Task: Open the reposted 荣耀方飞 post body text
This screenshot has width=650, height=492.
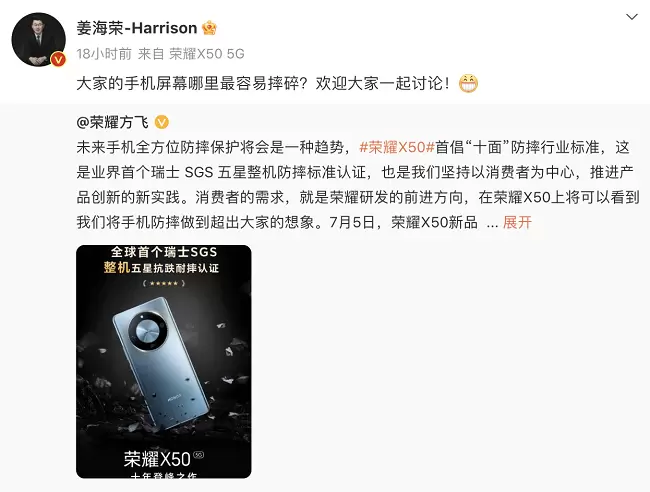Action: coord(358,185)
